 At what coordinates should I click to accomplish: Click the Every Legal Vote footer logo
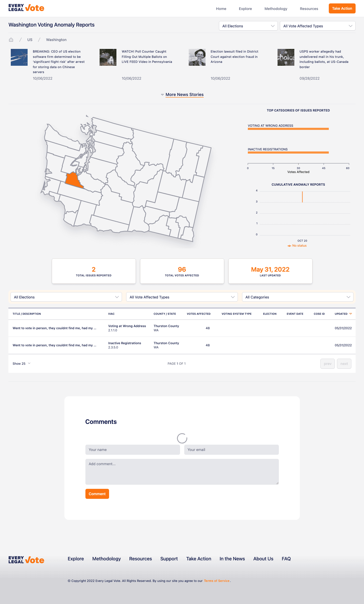[x=26, y=560]
